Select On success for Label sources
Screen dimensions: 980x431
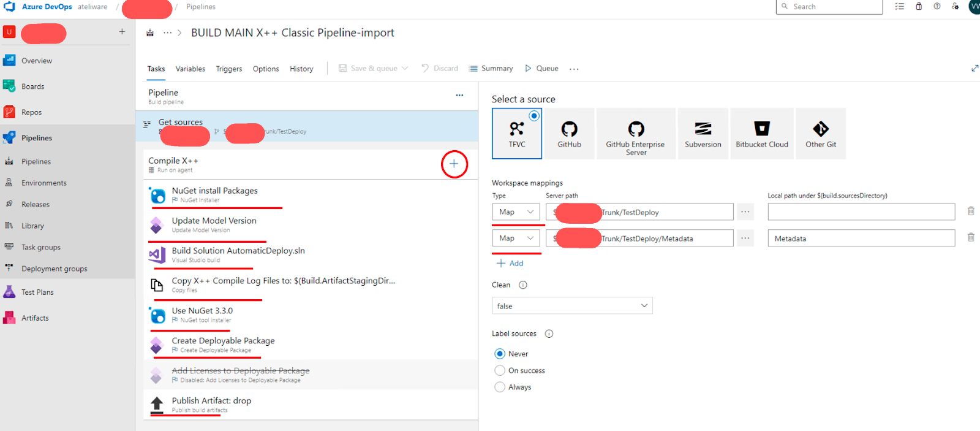500,370
